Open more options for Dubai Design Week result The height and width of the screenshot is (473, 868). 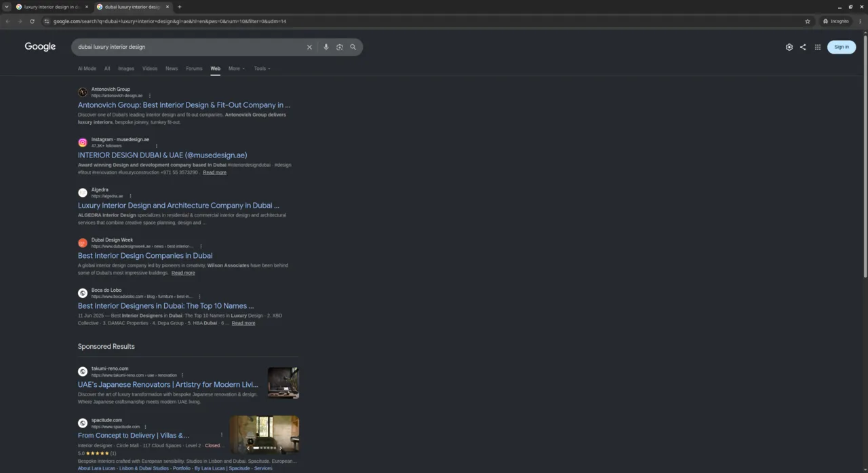point(201,246)
